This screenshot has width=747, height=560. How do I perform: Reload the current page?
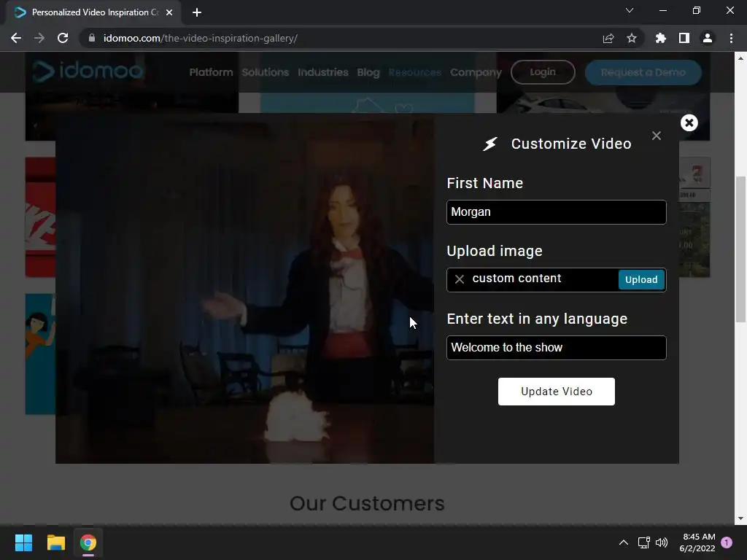point(63,38)
